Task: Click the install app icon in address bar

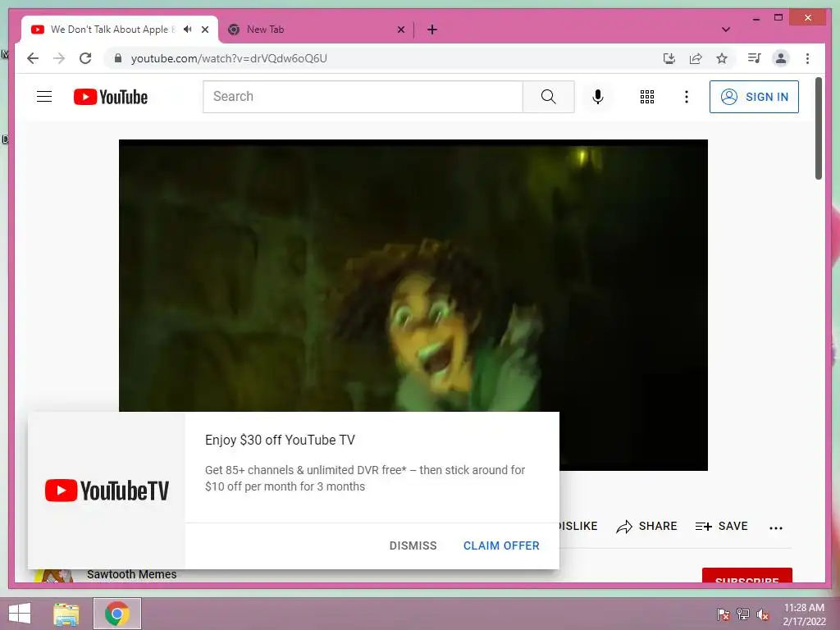Action: pos(669,58)
